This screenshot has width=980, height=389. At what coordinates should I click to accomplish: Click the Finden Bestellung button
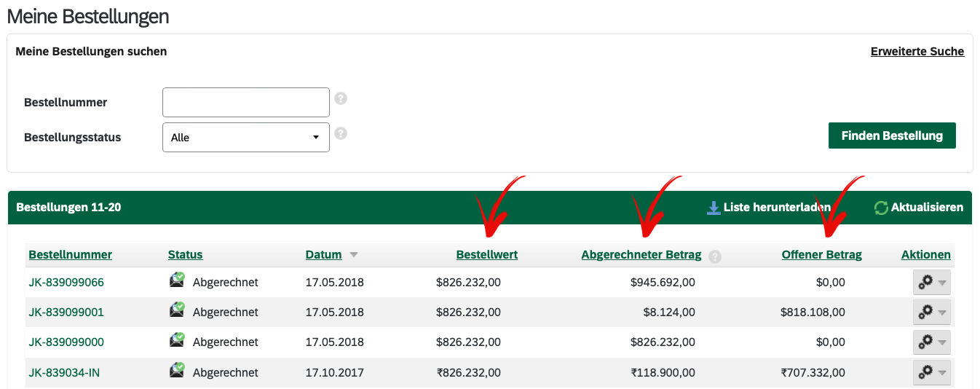892,135
